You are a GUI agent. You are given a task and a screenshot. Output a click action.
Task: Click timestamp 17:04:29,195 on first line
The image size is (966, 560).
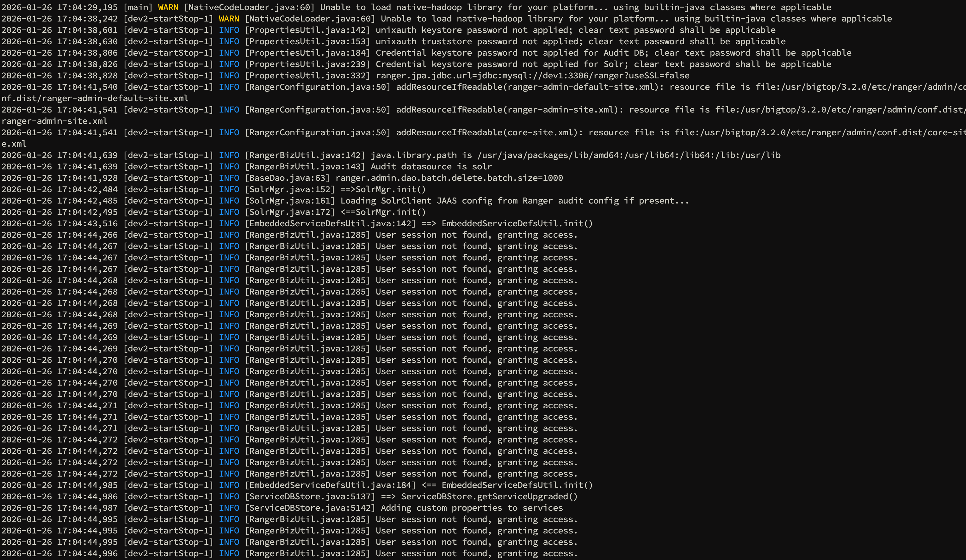click(87, 7)
